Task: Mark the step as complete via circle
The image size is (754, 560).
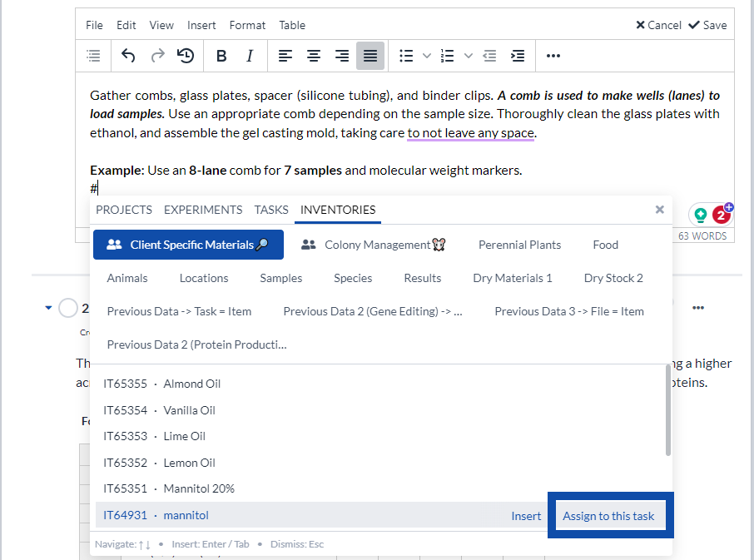Action: click(x=68, y=308)
